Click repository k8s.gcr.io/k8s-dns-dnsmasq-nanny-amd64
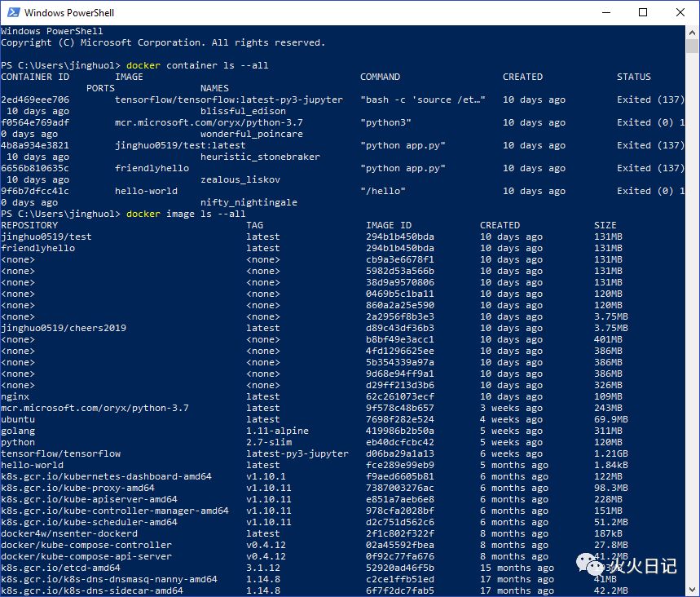 click(x=109, y=579)
